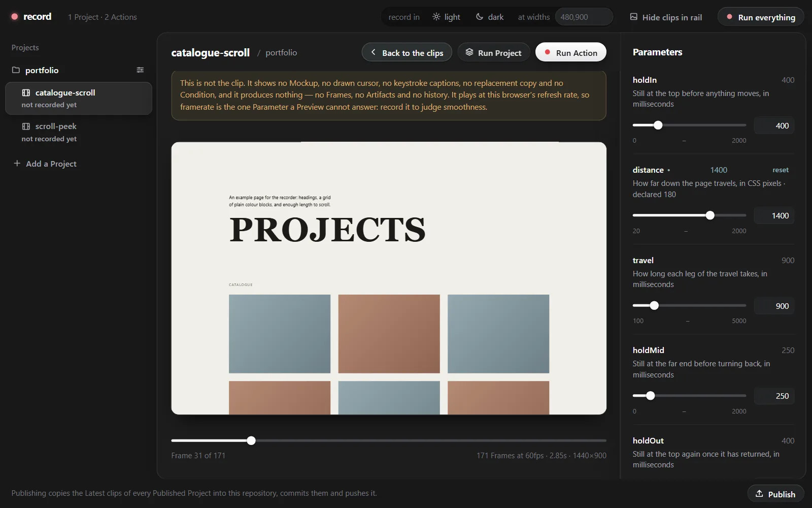Click the Publish button
This screenshot has height=508, width=812.
point(775,494)
